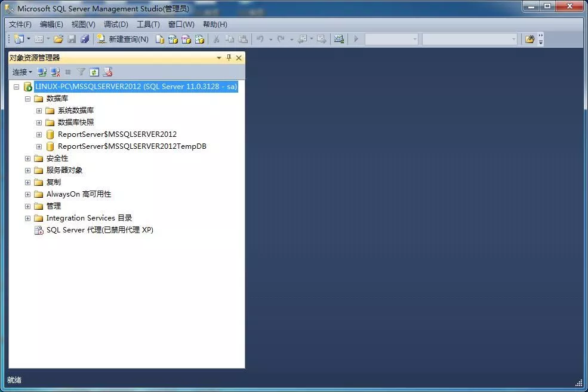Expand the 服务器对象 folder
This screenshot has width=588, height=392.
click(27, 170)
